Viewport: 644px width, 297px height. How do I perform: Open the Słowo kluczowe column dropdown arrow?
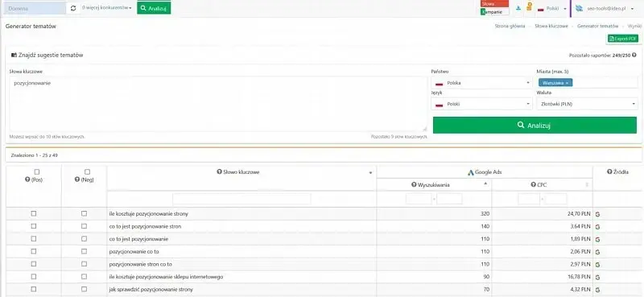[371, 173]
